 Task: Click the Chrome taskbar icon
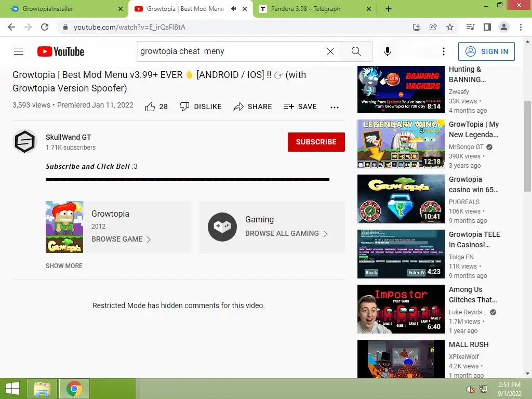(x=74, y=389)
